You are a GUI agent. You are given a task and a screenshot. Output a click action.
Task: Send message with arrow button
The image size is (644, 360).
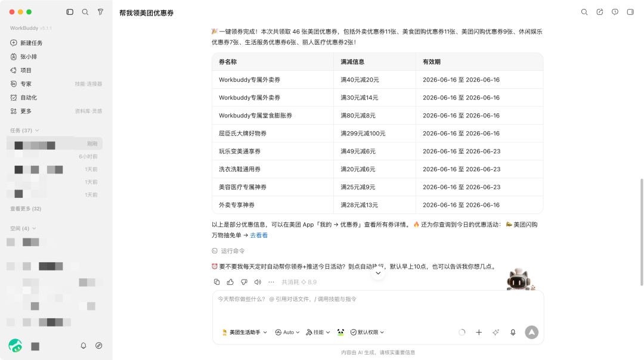tap(531, 332)
